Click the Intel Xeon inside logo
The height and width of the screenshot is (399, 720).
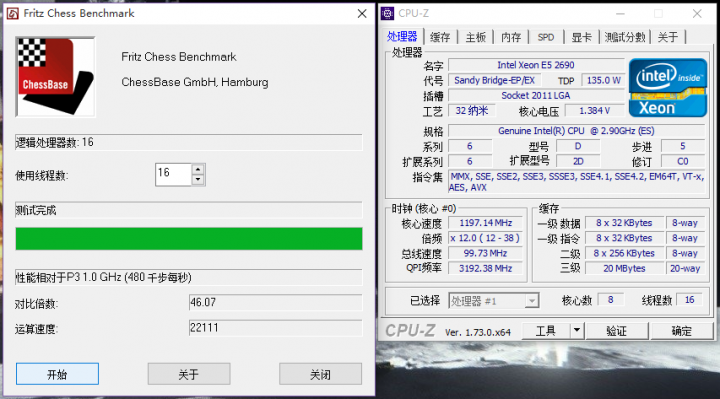pos(668,88)
